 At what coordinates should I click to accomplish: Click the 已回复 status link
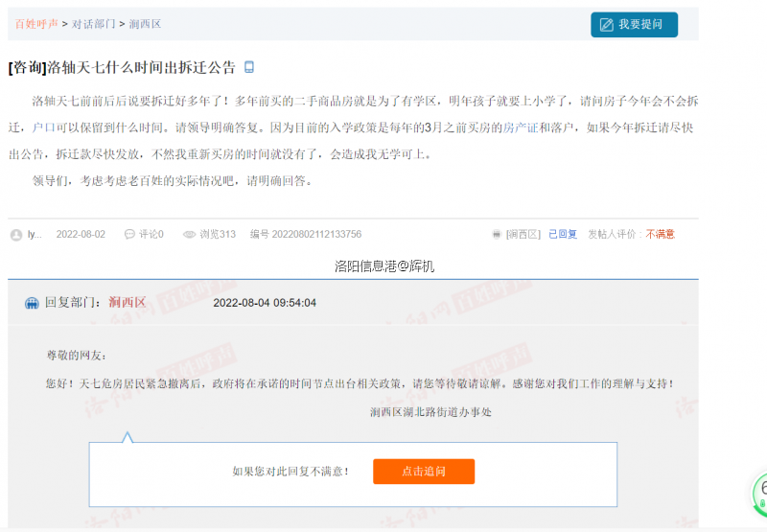563,234
